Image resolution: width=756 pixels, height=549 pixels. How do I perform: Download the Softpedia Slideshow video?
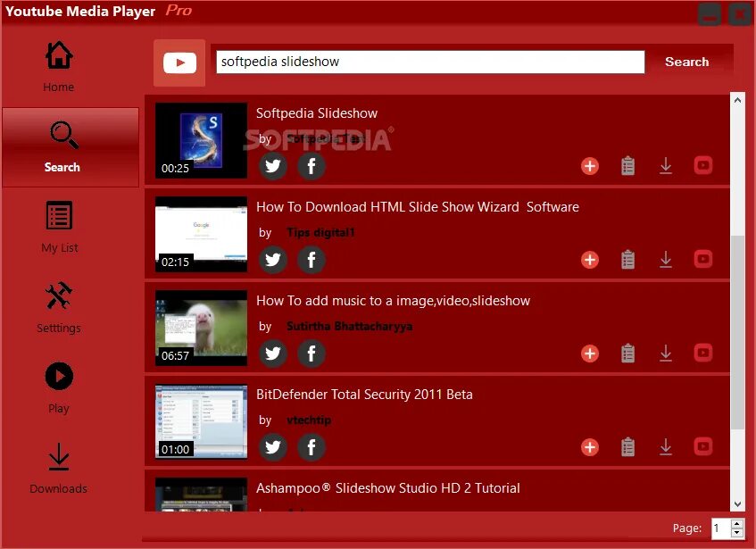tap(666, 166)
